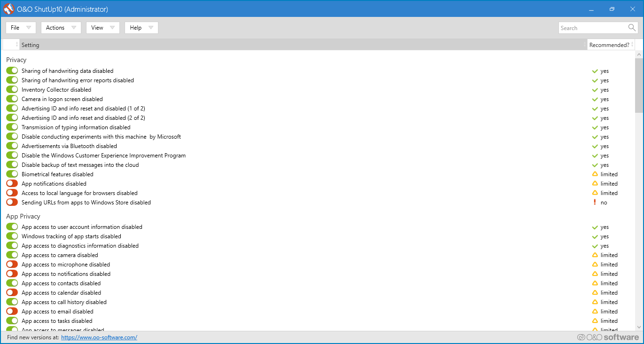Click the yellow warning icon for App notifications disabled
The height and width of the screenshot is (344, 644).
pyautogui.click(x=595, y=184)
